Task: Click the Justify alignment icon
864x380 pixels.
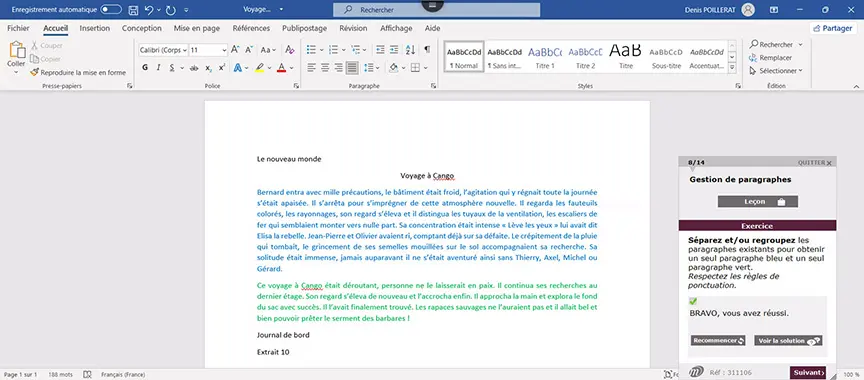Action: [352, 68]
